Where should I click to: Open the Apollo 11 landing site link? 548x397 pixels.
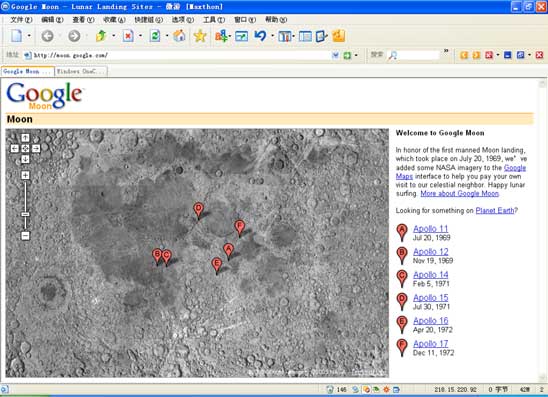[x=430, y=229]
